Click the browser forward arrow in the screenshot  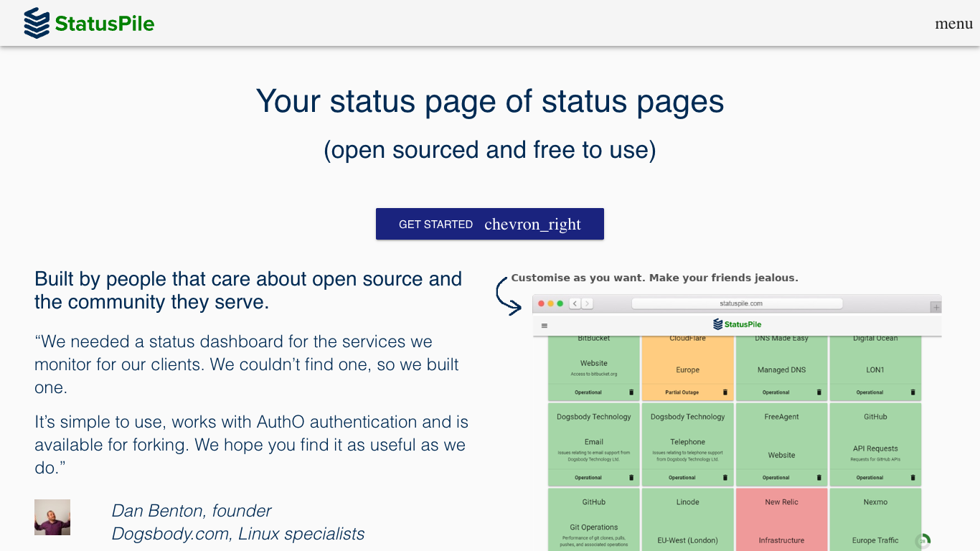pos(587,303)
